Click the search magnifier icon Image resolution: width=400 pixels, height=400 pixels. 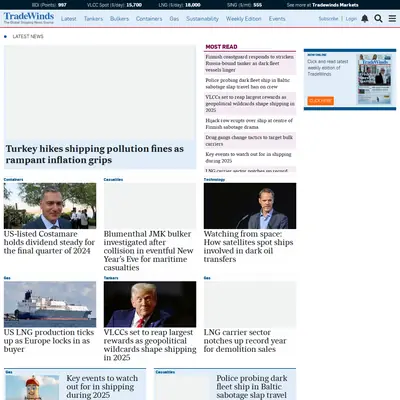coord(378,19)
